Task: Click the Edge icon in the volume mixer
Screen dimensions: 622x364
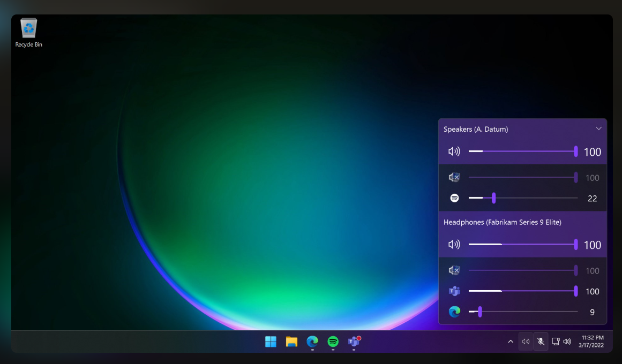Action: coord(455,312)
